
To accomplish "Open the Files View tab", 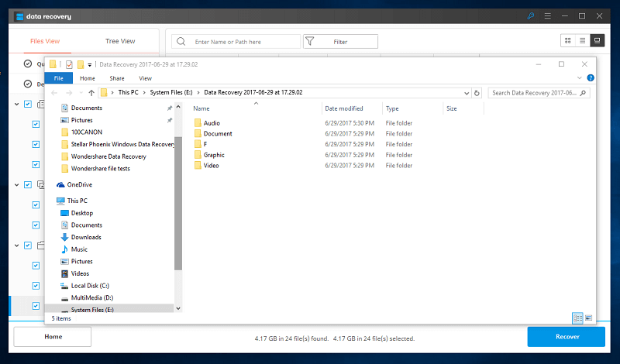I will [x=45, y=41].
